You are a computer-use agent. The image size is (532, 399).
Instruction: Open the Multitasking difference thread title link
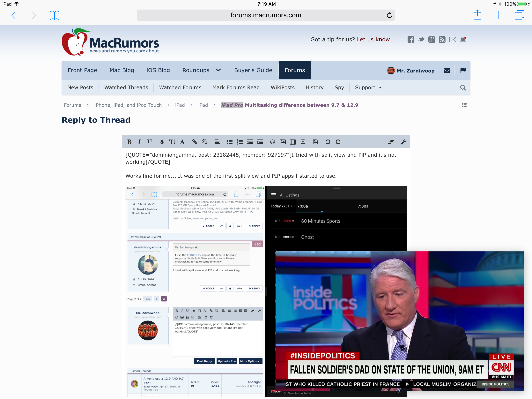tap(290, 105)
